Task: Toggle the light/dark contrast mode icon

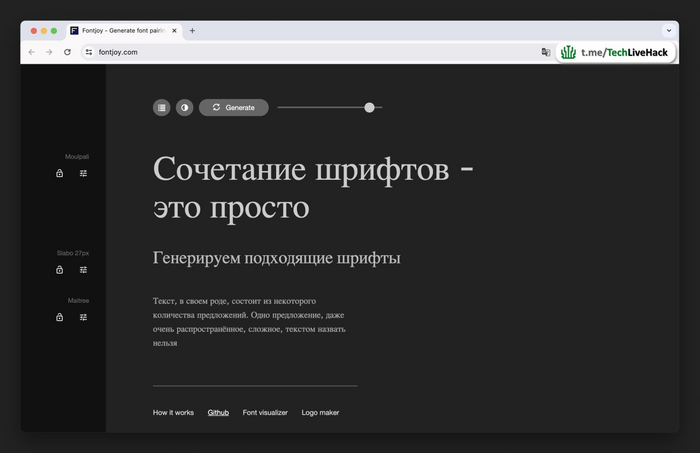Action: point(184,107)
